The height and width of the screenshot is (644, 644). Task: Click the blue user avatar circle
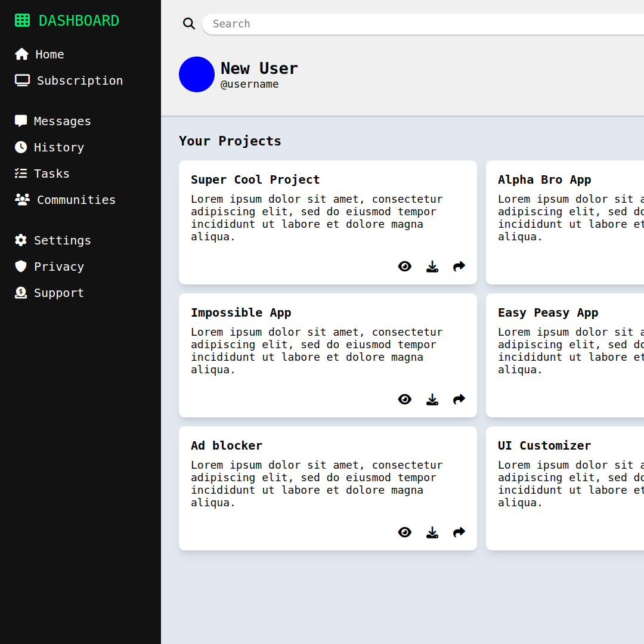pyautogui.click(x=197, y=75)
